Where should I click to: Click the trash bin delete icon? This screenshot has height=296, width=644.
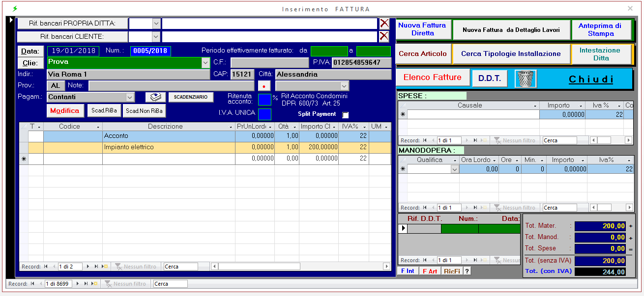coord(526,79)
